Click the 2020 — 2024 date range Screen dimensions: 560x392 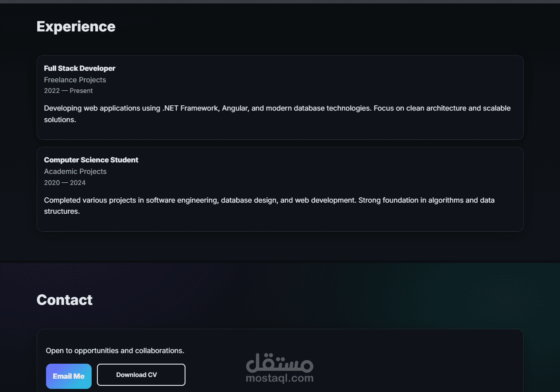coord(65,183)
